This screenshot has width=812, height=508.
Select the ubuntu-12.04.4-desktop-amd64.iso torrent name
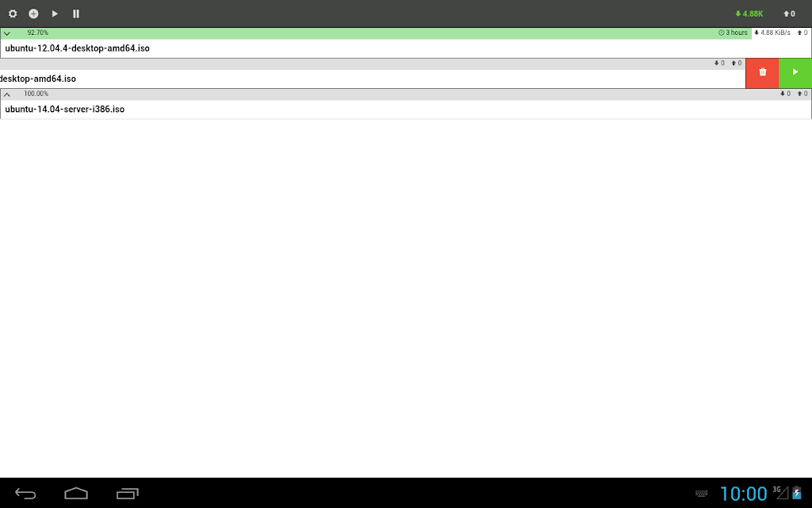click(x=77, y=48)
